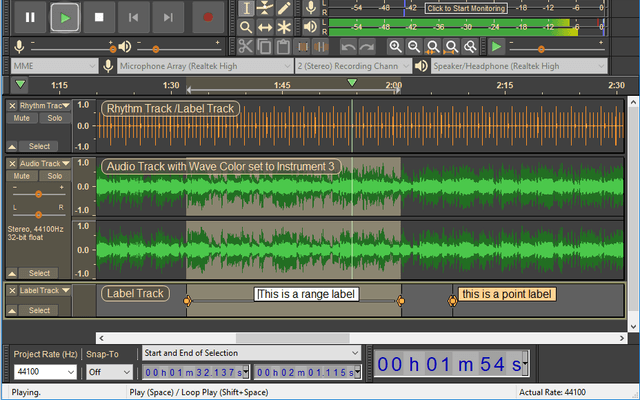Open the 2 (Stereo) Recording Channels dropdown

[x=353, y=66]
